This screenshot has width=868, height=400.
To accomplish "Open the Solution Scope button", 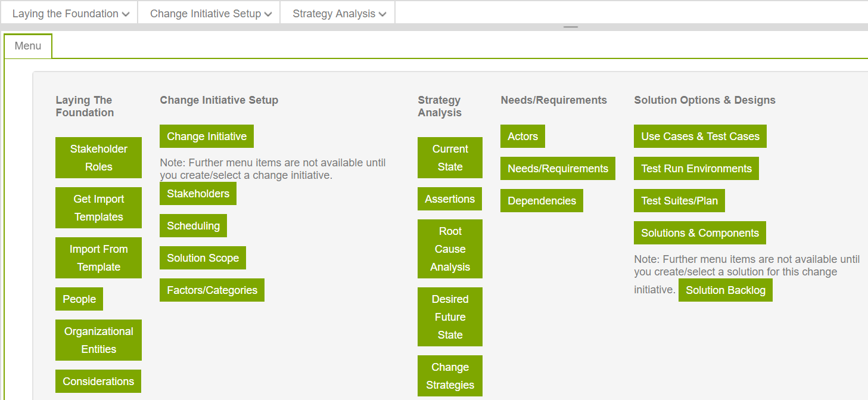I will click(203, 258).
